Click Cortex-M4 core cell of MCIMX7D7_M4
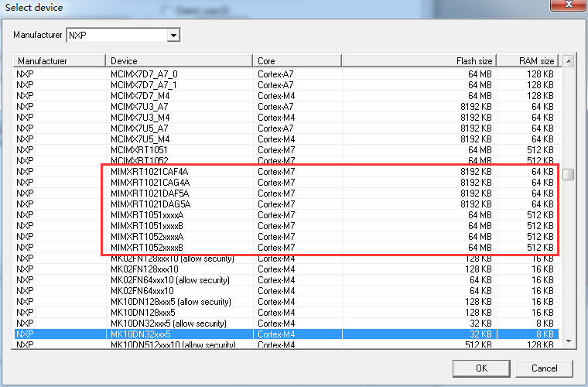588x387 pixels. (276, 96)
